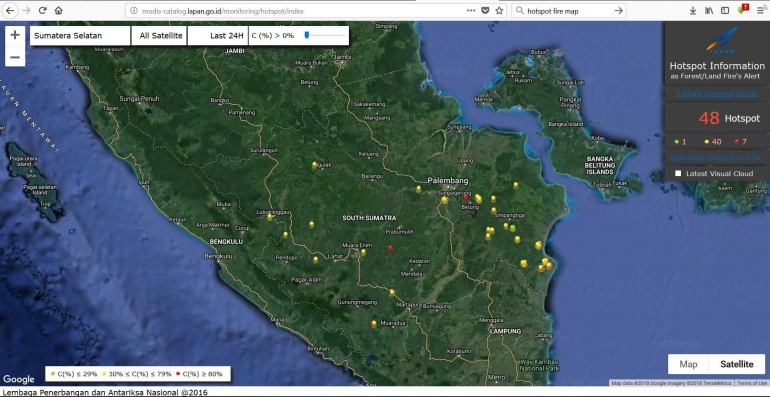
Task: Click the Google logo on map
Action: [19, 379]
